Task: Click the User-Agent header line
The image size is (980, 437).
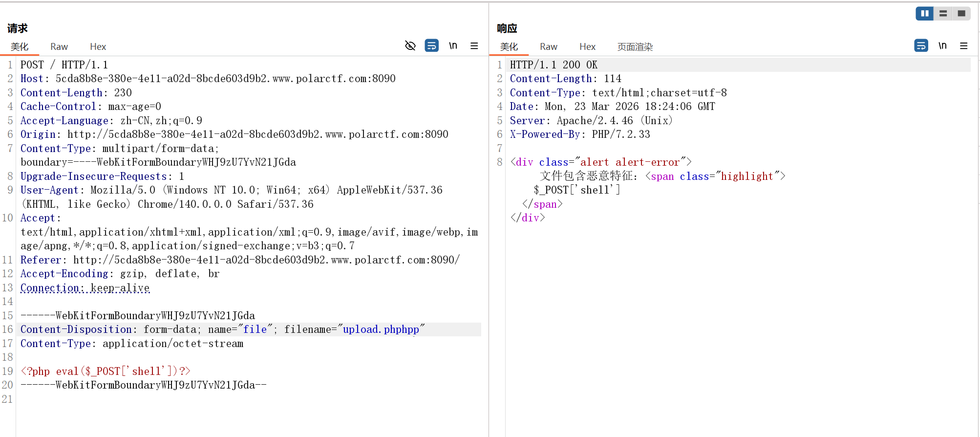Action: coord(232,197)
